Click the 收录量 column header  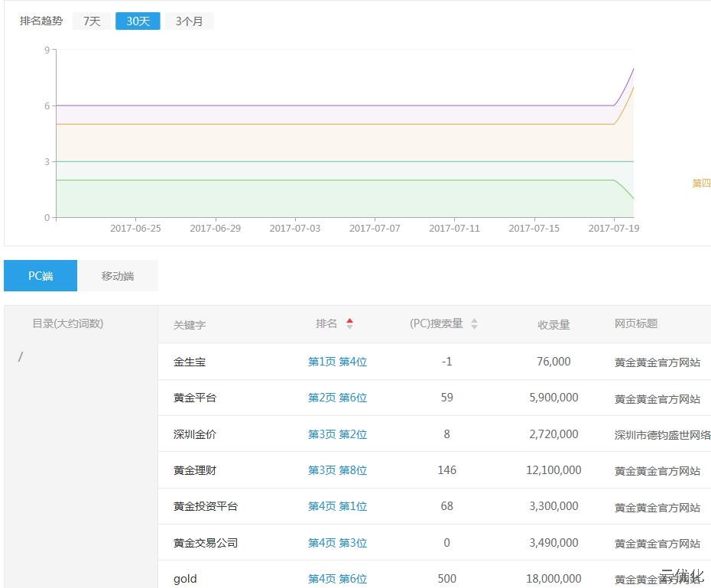pos(554,325)
